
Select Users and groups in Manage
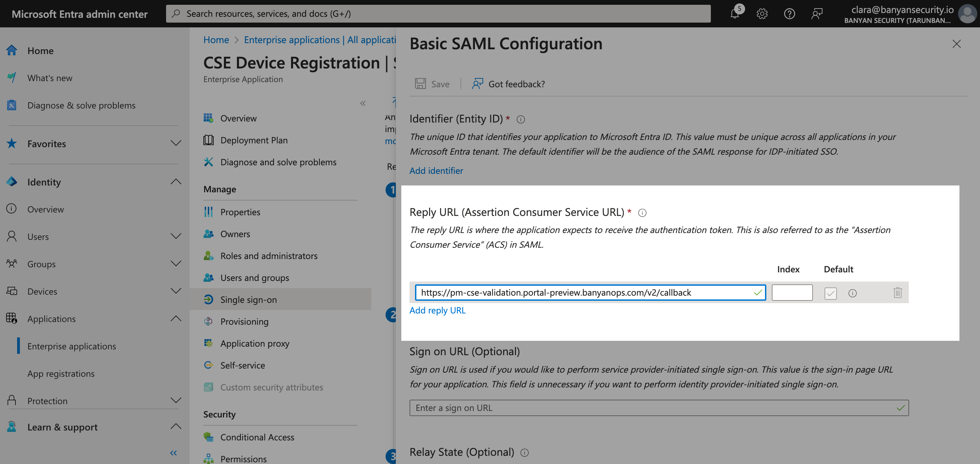(254, 278)
